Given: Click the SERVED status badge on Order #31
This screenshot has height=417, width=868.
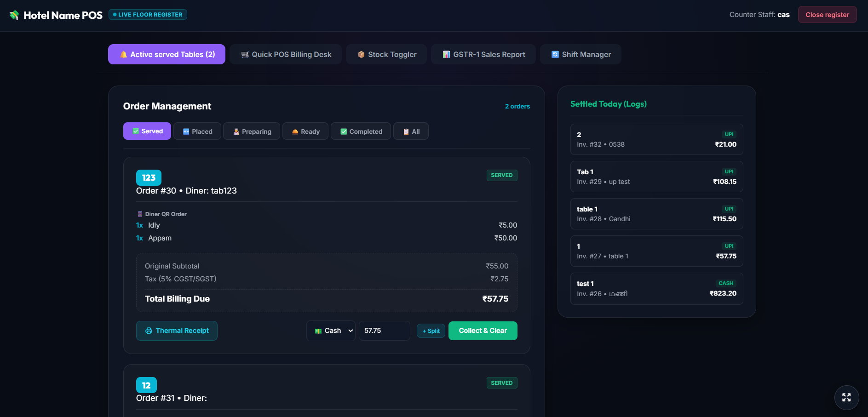Looking at the screenshot, I should 502,383.
